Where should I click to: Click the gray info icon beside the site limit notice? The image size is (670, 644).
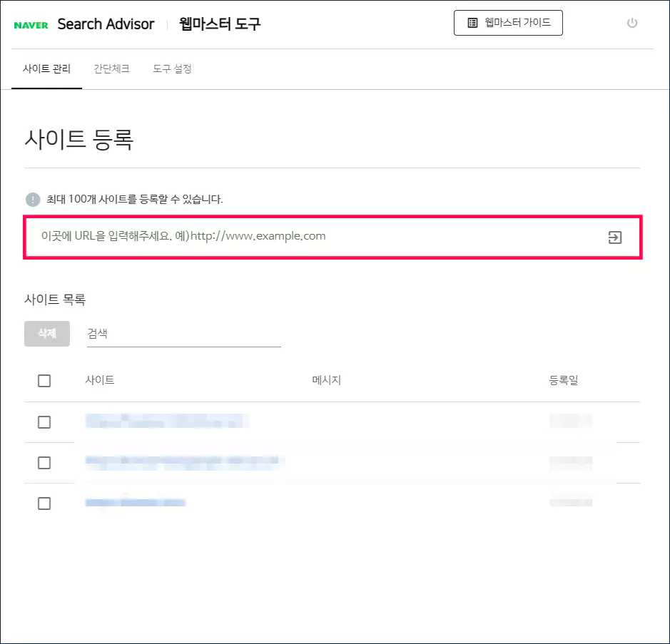pyautogui.click(x=31, y=200)
